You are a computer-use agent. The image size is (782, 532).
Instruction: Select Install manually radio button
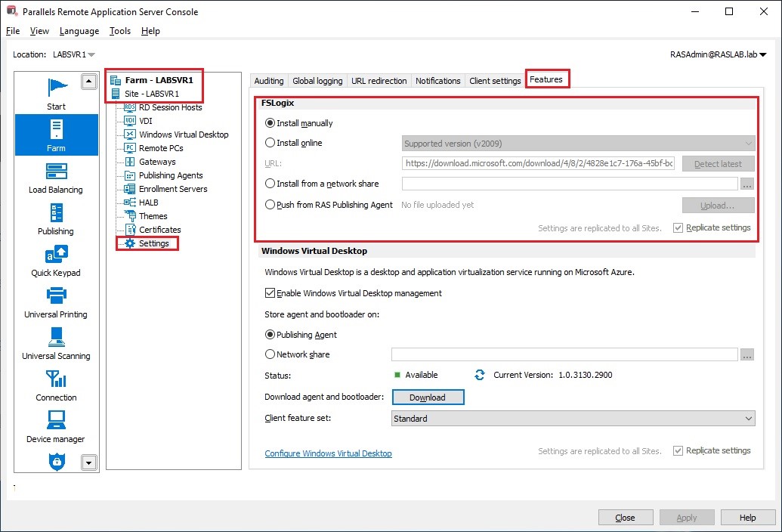click(x=270, y=122)
